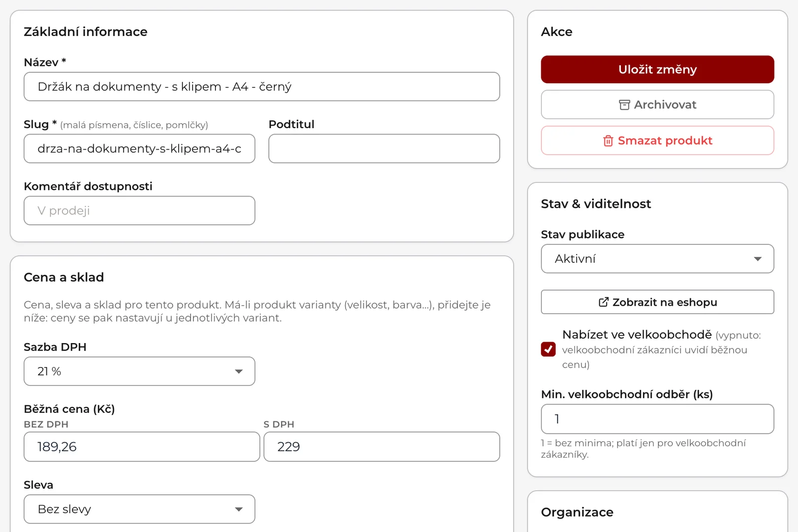Click the Akce heading
This screenshot has height=532, width=798.
coord(557,32)
